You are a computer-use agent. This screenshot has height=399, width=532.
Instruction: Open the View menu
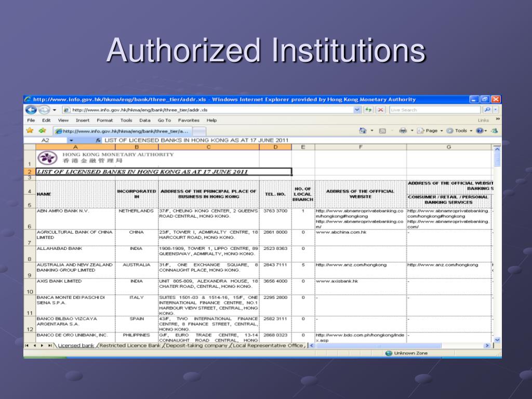point(63,120)
